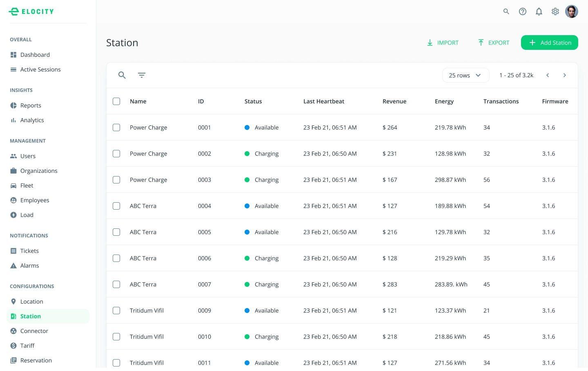Open the help question mark icon

pos(523,11)
